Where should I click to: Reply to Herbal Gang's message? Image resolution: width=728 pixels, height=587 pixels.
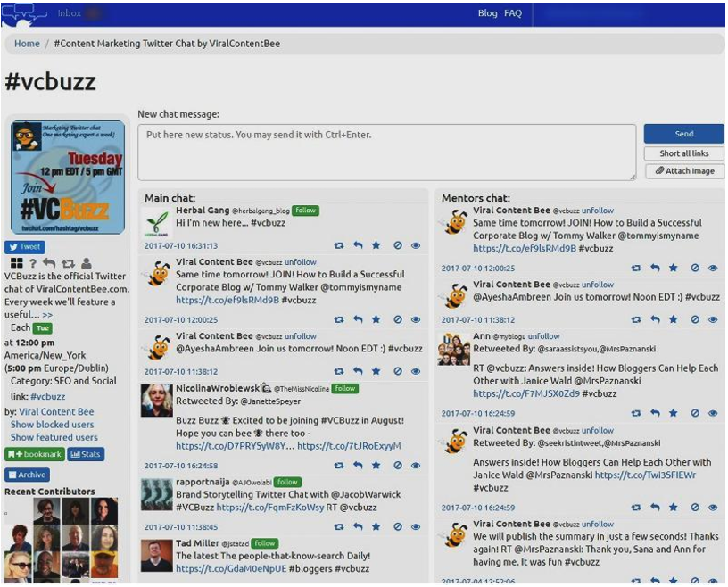click(358, 244)
